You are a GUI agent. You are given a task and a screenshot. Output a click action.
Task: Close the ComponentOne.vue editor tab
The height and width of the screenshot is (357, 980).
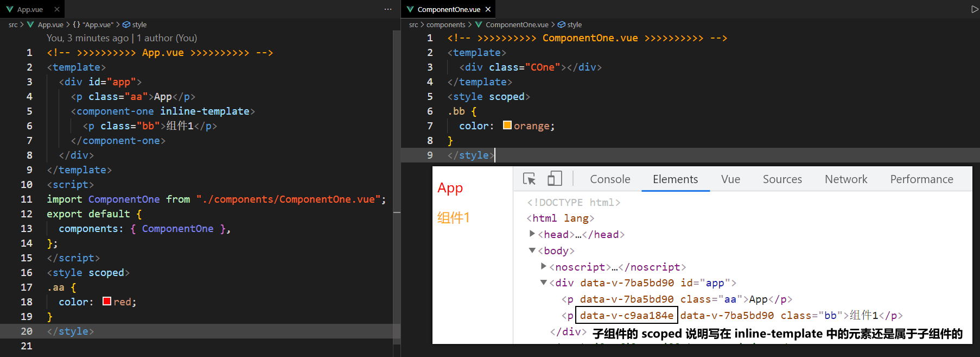point(488,9)
